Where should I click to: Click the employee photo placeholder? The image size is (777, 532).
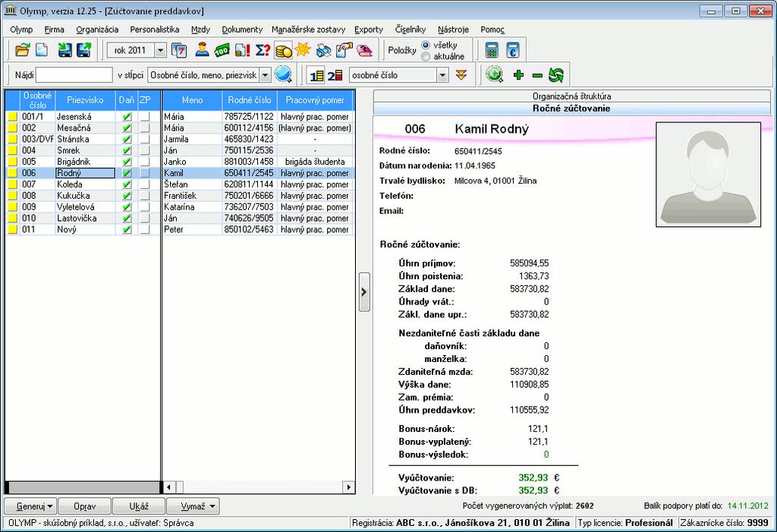coord(709,175)
